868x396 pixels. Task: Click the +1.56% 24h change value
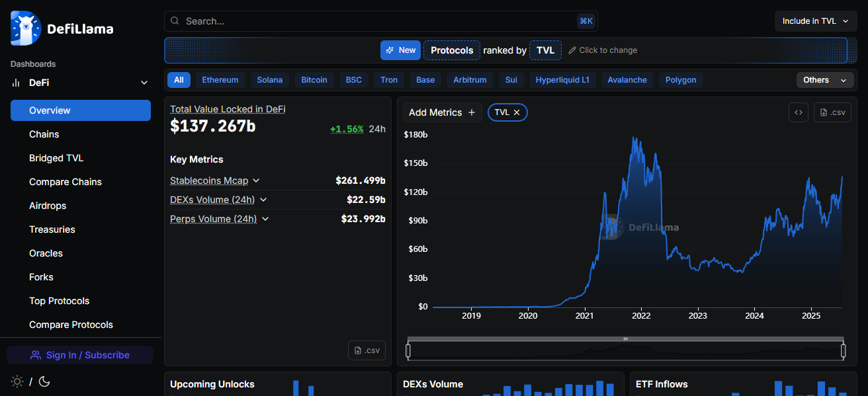[x=347, y=129]
